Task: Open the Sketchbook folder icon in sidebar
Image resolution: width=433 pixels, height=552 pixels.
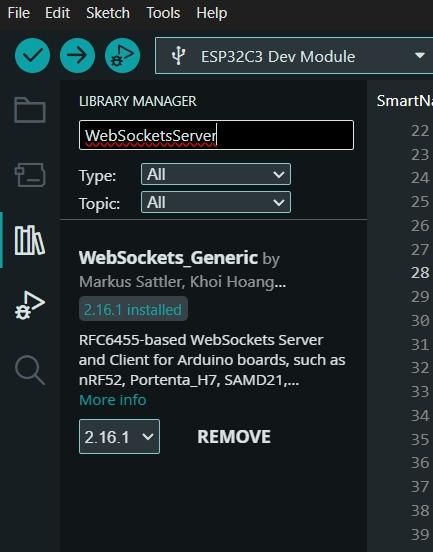Action: point(30,110)
